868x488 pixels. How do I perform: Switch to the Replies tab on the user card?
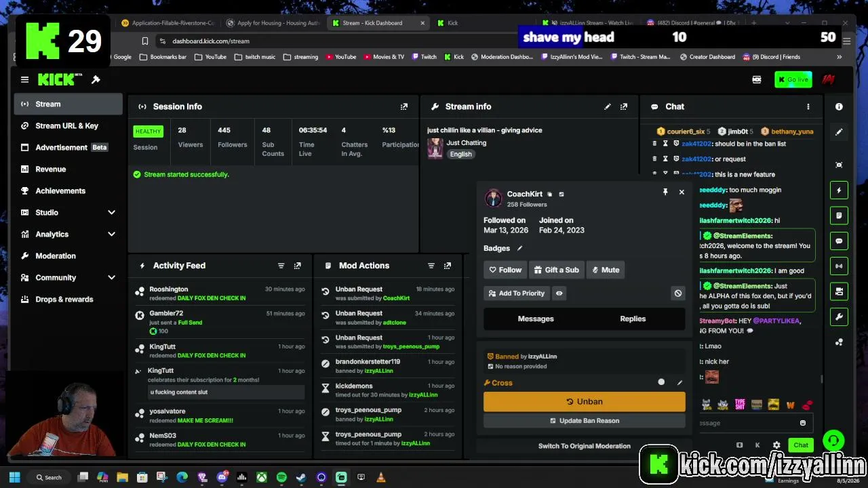point(633,319)
